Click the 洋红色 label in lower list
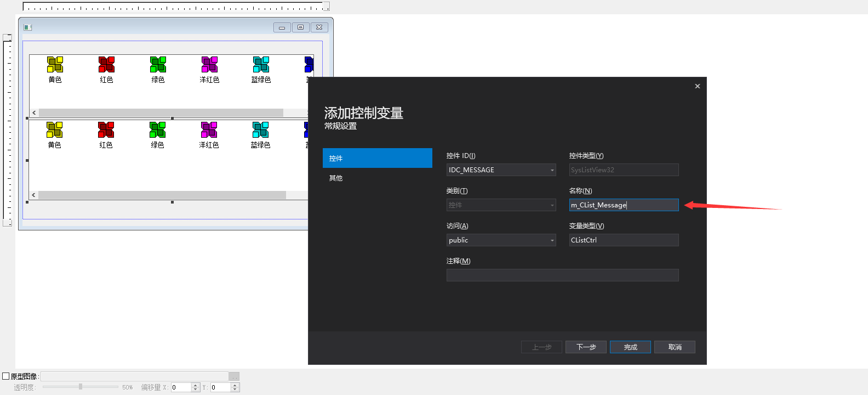The width and height of the screenshot is (868, 395). 209,145
